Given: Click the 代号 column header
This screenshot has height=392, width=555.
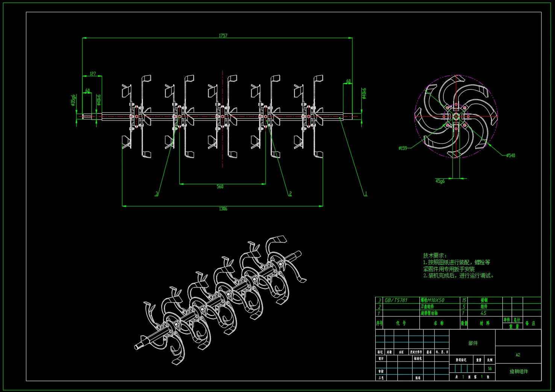Looking at the screenshot, I should [x=401, y=323].
